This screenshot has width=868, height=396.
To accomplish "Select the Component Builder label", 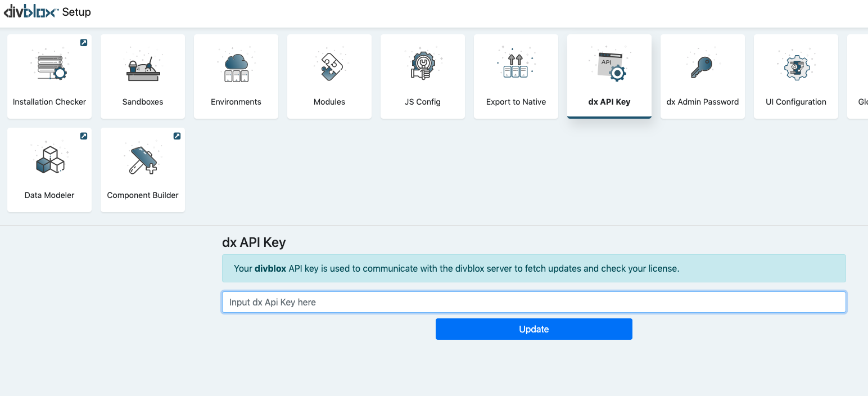I will point(143,195).
